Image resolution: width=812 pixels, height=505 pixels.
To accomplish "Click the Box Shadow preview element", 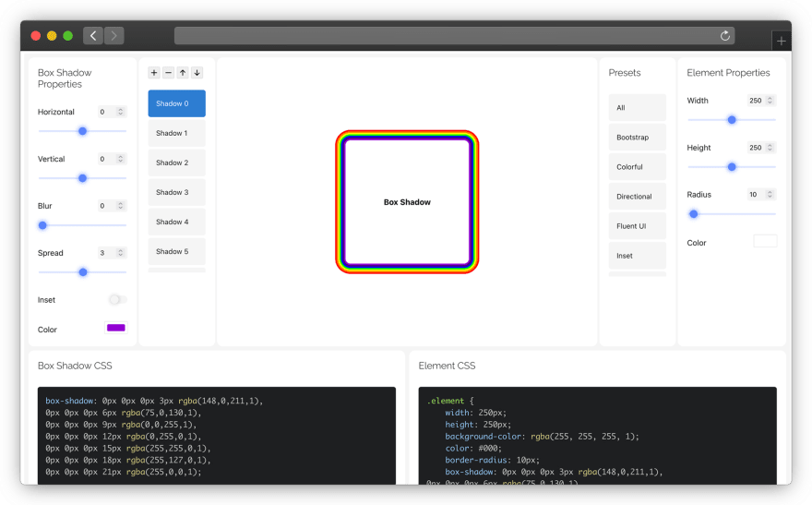I will point(407,202).
